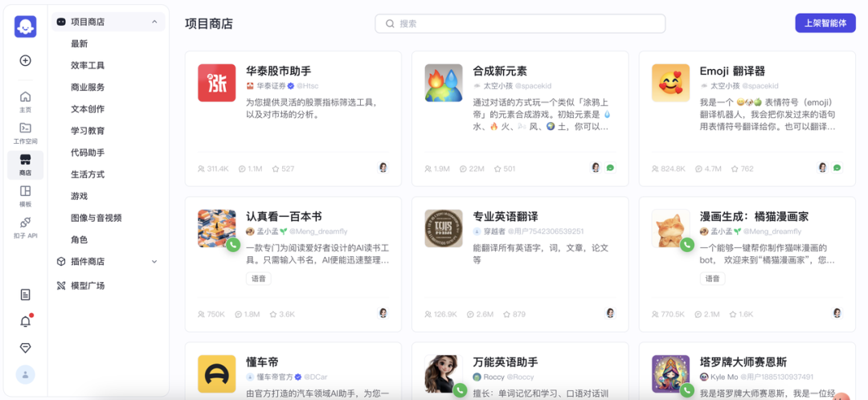Open 合成新元素 title
Screen dimensions: 868x400
pyautogui.click(x=500, y=71)
